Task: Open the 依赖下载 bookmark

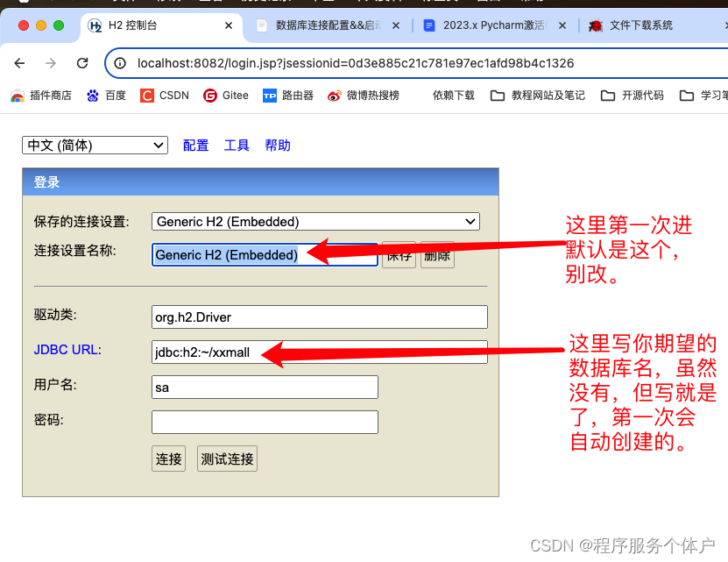Action: point(453,96)
